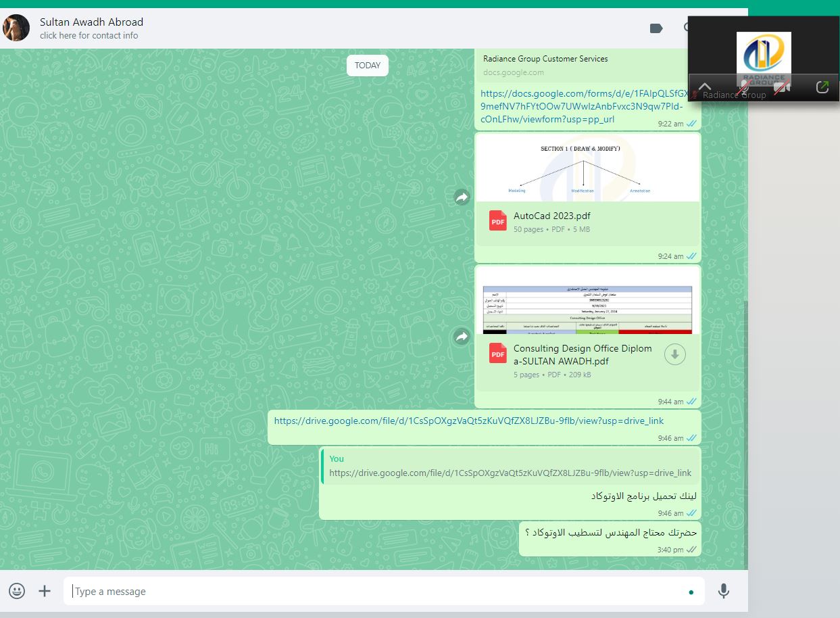This screenshot has width=840, height=618.
Task: Download the Consulting Design Office Diploma PDF
Action: (674, 354)
